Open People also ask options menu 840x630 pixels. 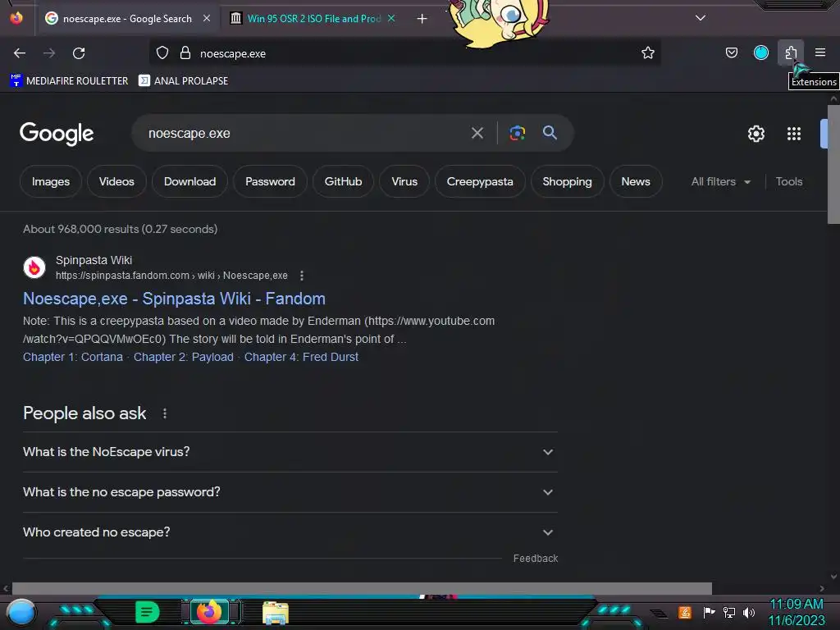[x=165, y=413]
